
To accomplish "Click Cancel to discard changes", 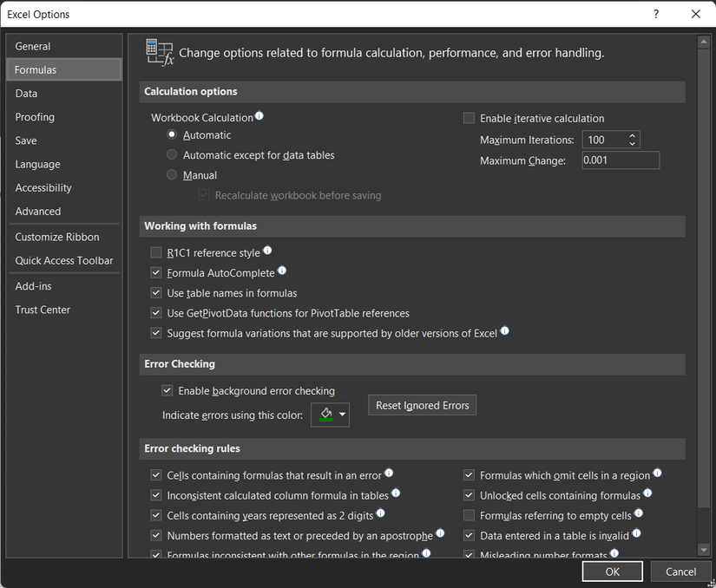I will (680, 572).
